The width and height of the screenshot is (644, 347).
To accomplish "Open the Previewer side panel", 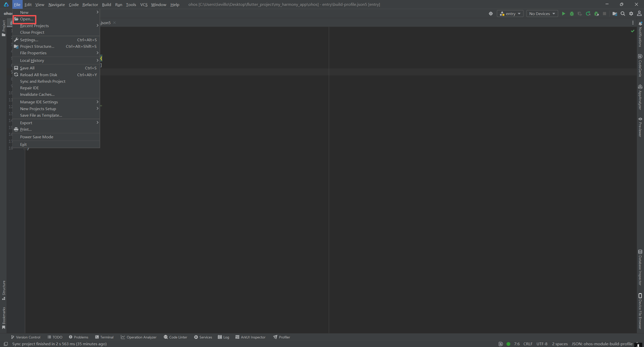I will (x=640, y=127).
